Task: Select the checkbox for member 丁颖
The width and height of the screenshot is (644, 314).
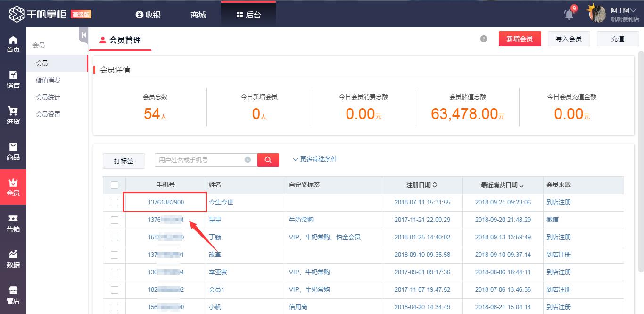Action: click(115, 238)
